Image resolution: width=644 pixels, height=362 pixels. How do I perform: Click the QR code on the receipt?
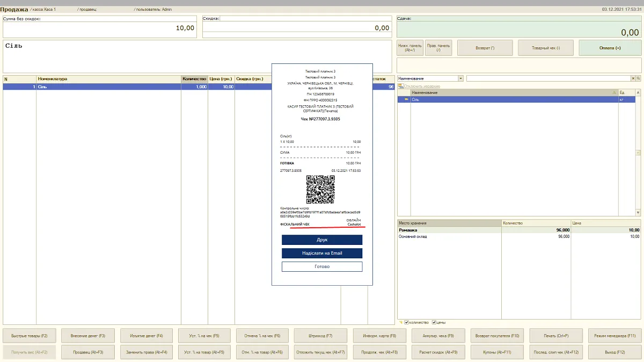point(320,190)
